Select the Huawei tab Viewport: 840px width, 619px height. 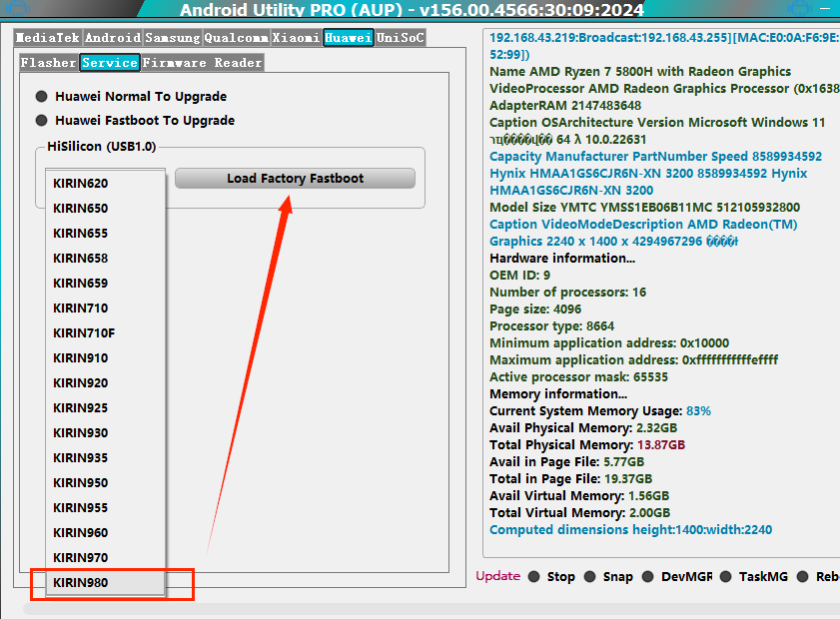click(x=349, y=38)
